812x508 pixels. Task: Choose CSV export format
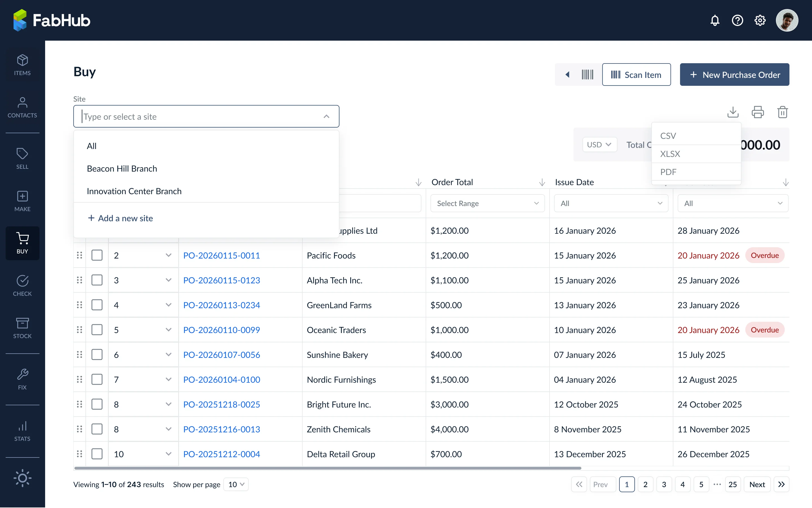696,136
